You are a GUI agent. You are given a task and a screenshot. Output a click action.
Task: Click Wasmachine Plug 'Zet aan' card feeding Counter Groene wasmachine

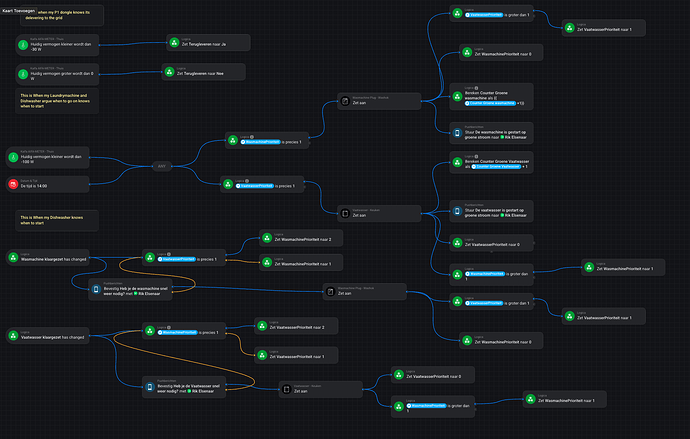(x=379, y=101)
